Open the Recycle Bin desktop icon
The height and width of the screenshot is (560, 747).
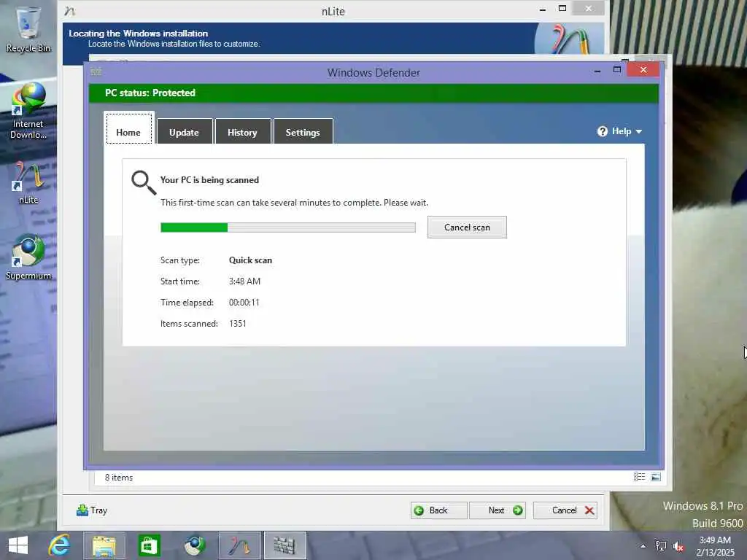tap(28, 28)
